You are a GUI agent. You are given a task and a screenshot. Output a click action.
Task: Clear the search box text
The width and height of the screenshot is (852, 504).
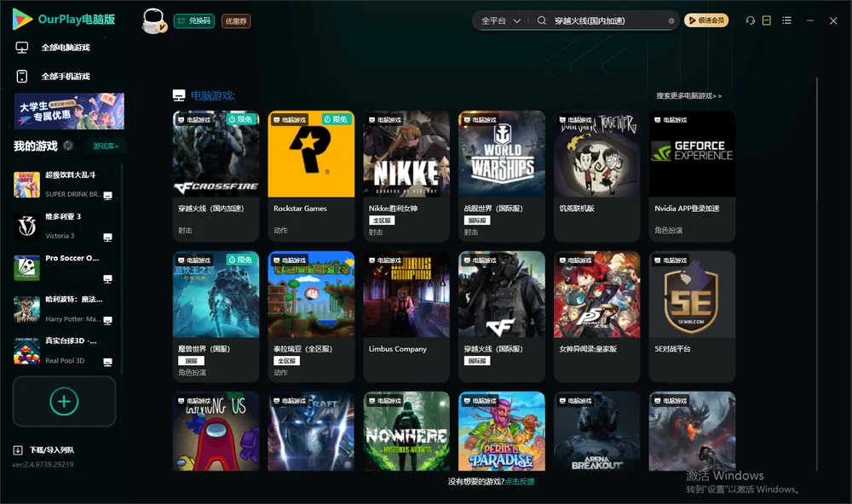click(671, 21)
